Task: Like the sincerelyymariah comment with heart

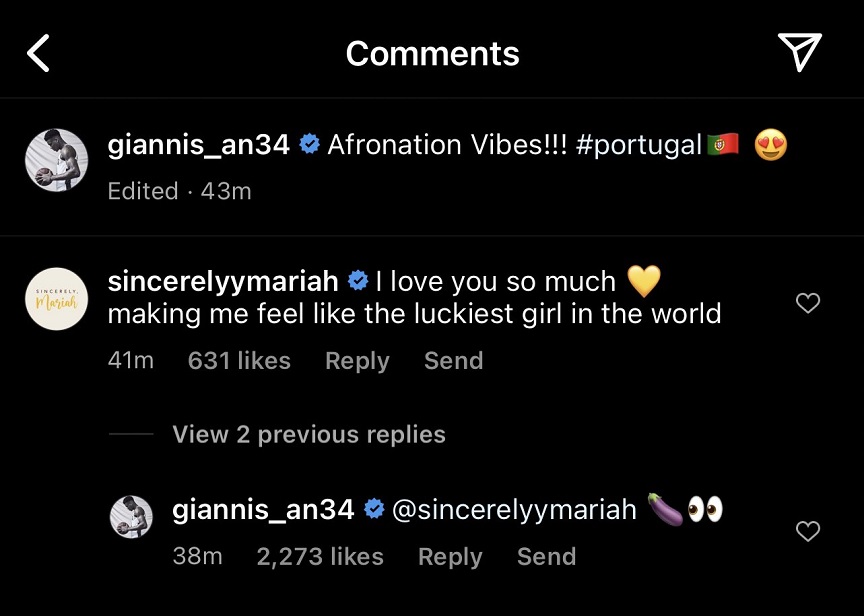Action: coord(808,303)
